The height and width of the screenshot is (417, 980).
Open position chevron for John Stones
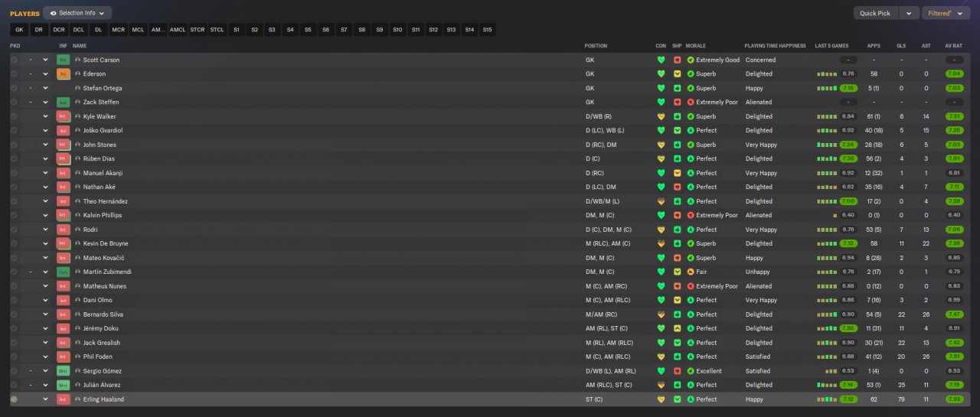point(45,145)
